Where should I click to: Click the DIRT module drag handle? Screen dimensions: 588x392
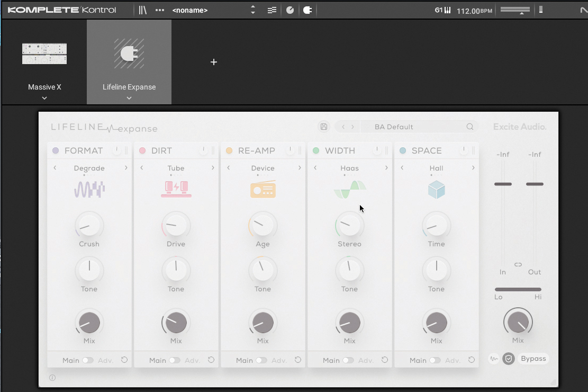[213, 150]
